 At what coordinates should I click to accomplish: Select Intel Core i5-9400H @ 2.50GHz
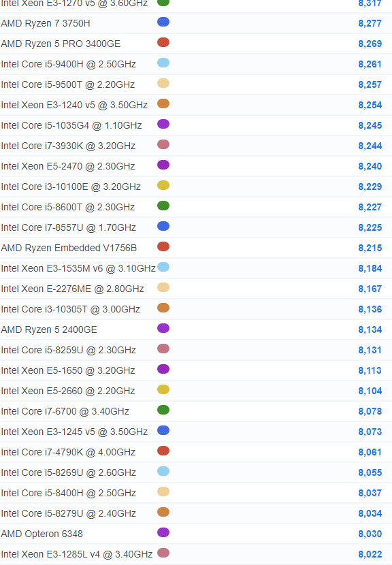[69, 64]
